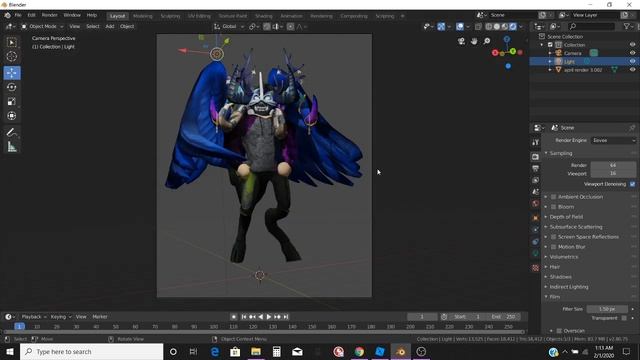Select the Transform tool
The height and width of the screenshot is (360, 640).
[x=12, y=116]
